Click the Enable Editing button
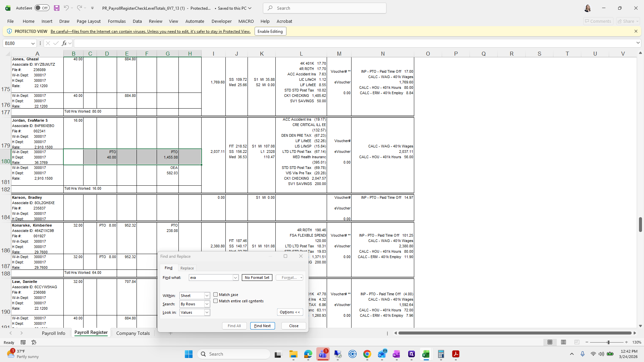This screenshot has width=644, height=362. click(270, 32)
